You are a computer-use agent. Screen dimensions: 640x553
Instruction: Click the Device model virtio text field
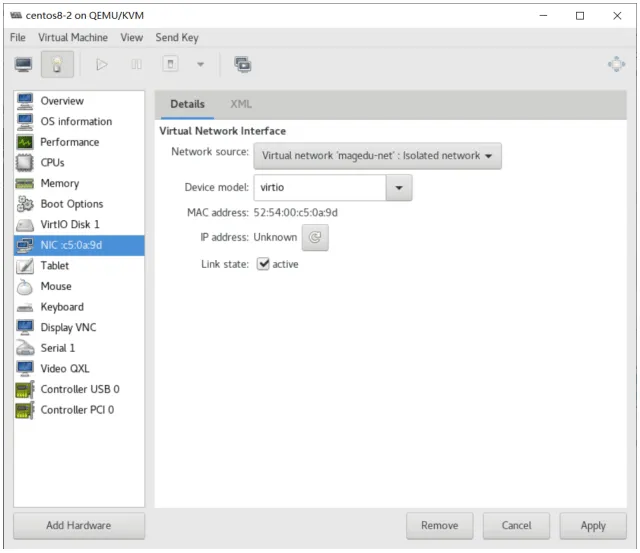[320, 188]
